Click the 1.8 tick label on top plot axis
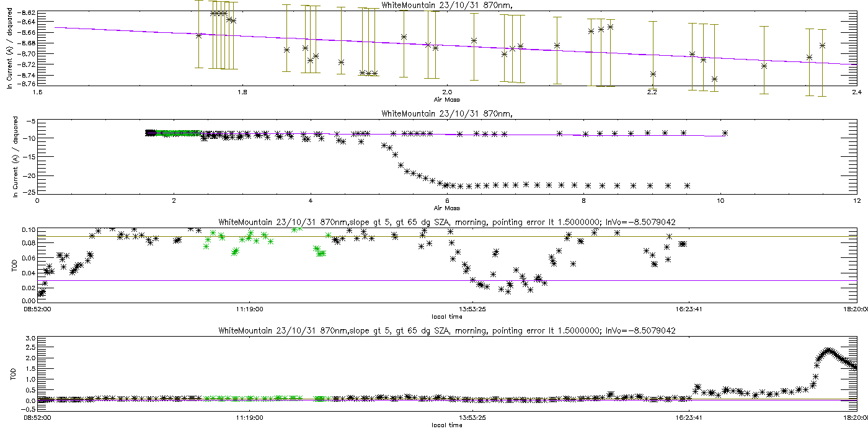Viewport: 868px width, 434px height. coord(242,92)
